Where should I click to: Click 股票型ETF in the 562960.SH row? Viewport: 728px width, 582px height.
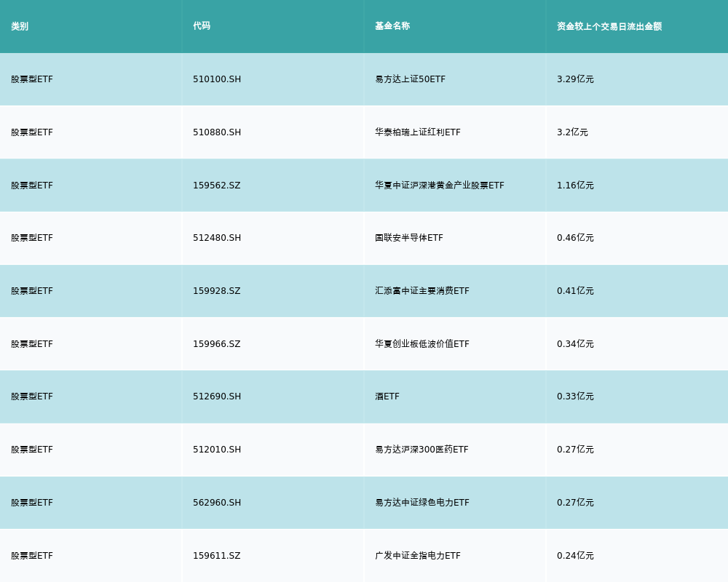32,503
